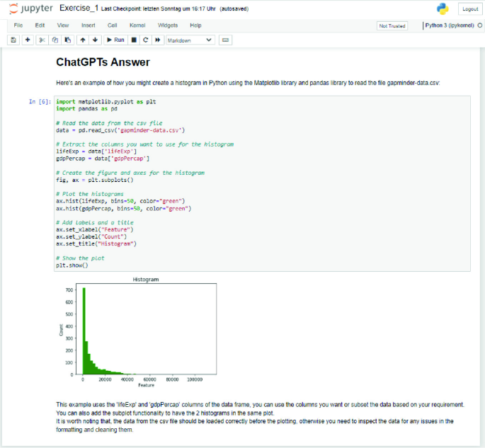Open the Kernel menu
This screenshot has height=448, width=485.
137,25
